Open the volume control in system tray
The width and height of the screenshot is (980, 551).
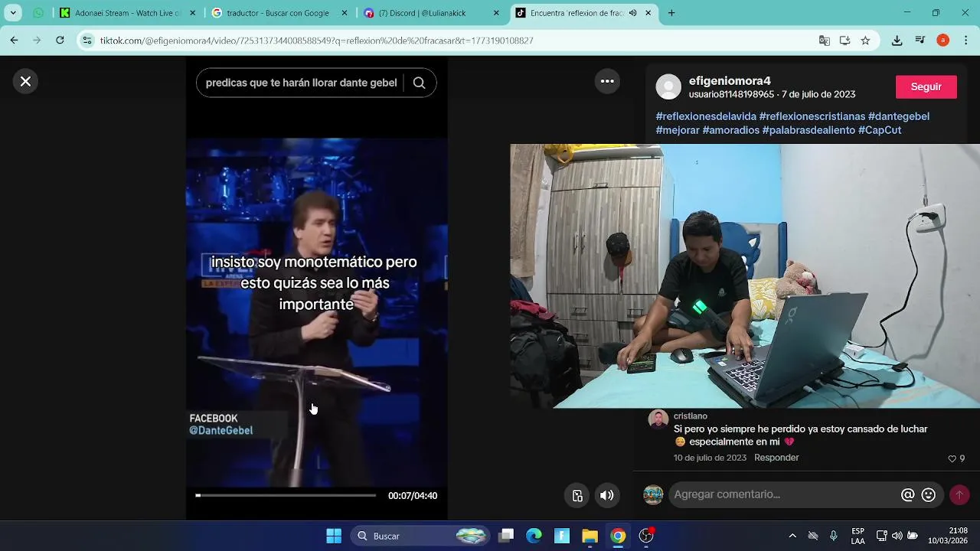897,536
